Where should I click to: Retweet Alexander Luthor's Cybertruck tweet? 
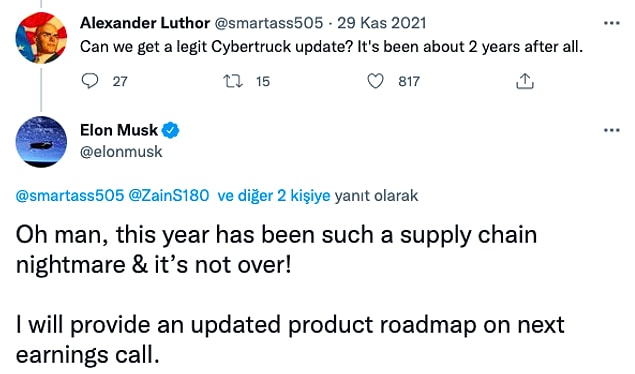(x=233, y=81)
